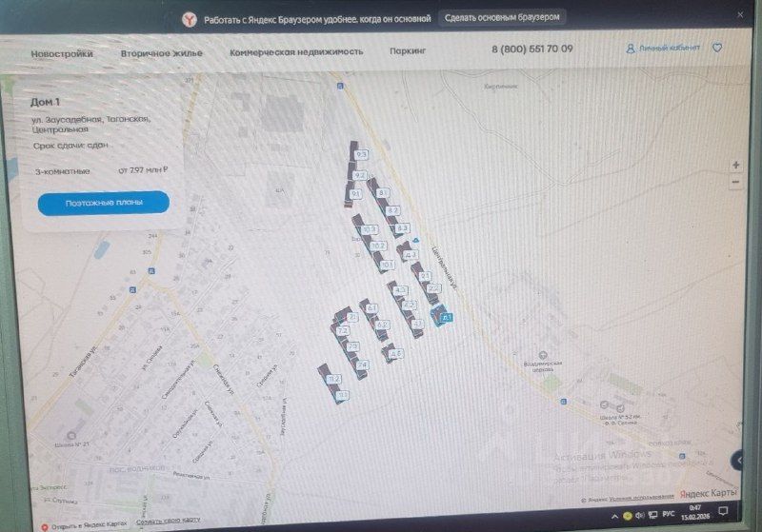Open Windows notification center icon
This screenshot has width=762, height=532.
pyautogui.click(x=723, y=511)
